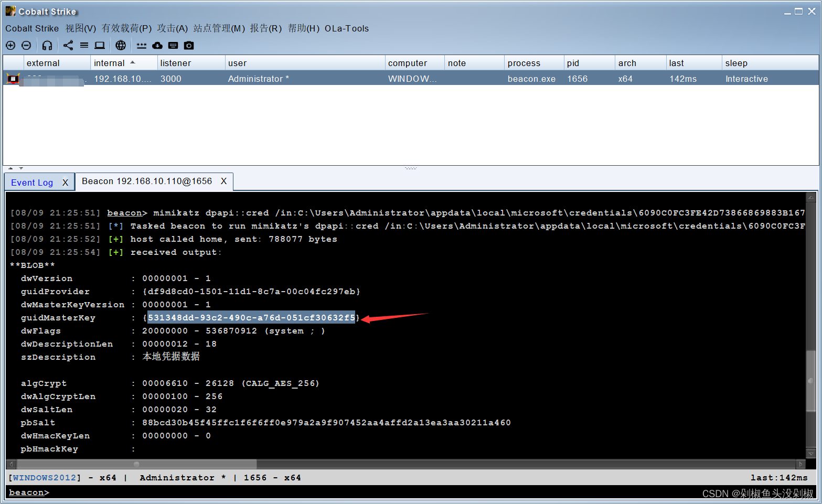This screenshot has height=504, width=822.
Task: Click the pid value 1656 in session row
Action: [x=578, y=79]
